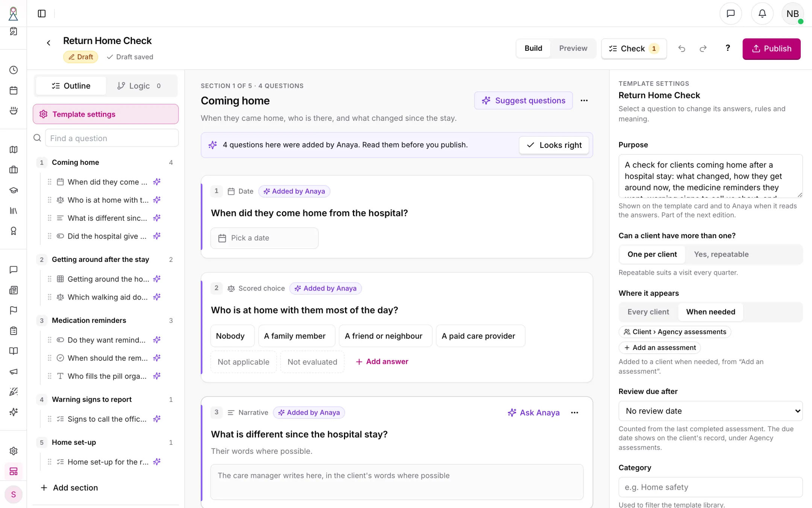The width and height of the screenshot is (812, 508).
Task: Click the Publish button
Action: (x=771, y=49)
